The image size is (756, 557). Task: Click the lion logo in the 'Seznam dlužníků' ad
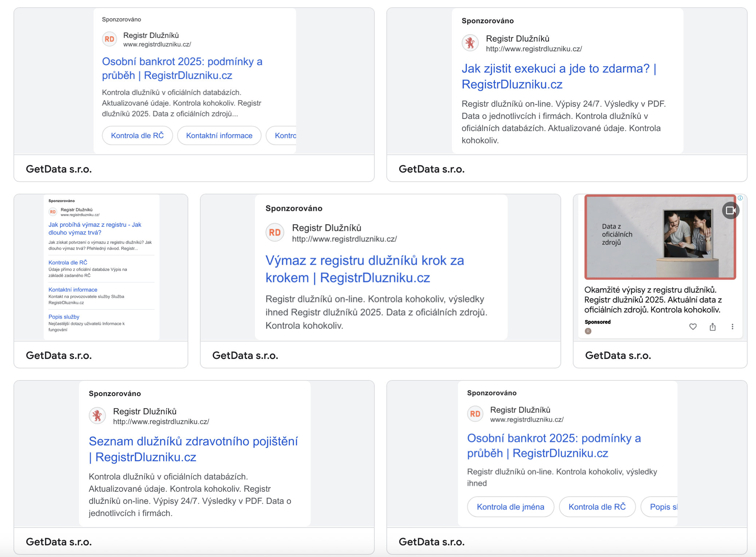97,415
